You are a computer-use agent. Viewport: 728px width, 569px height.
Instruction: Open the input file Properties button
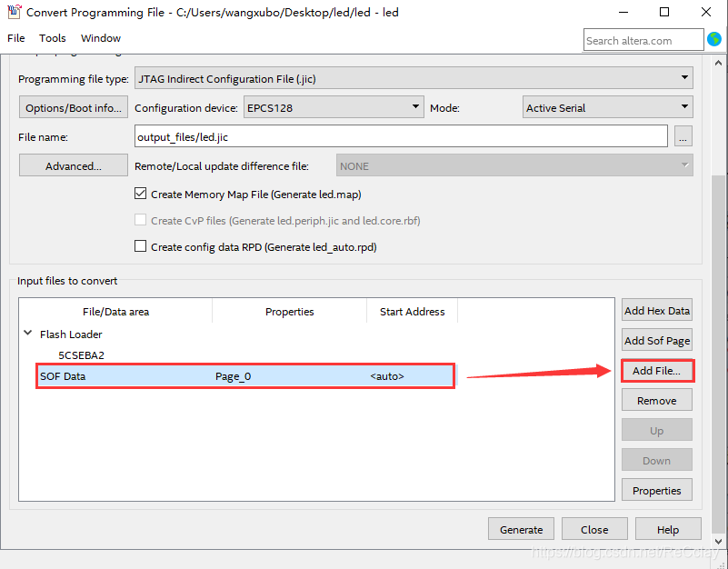(x=657, y=491)
